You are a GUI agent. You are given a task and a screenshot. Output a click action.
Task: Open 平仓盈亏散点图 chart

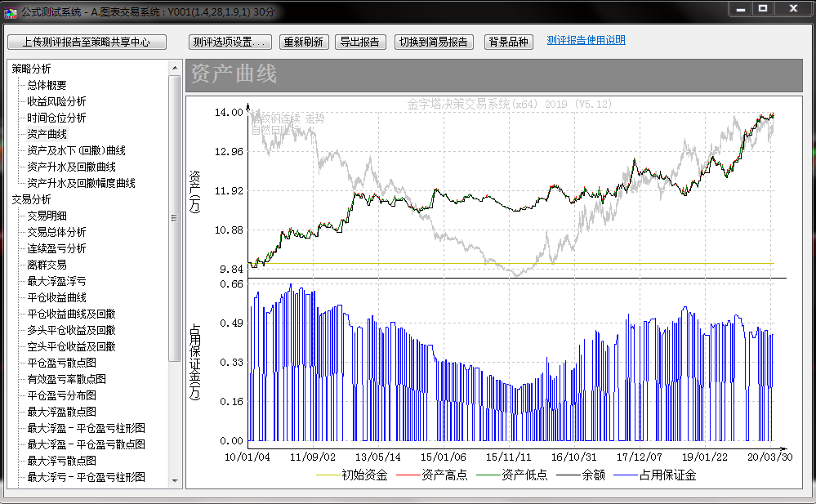point(61,363)
